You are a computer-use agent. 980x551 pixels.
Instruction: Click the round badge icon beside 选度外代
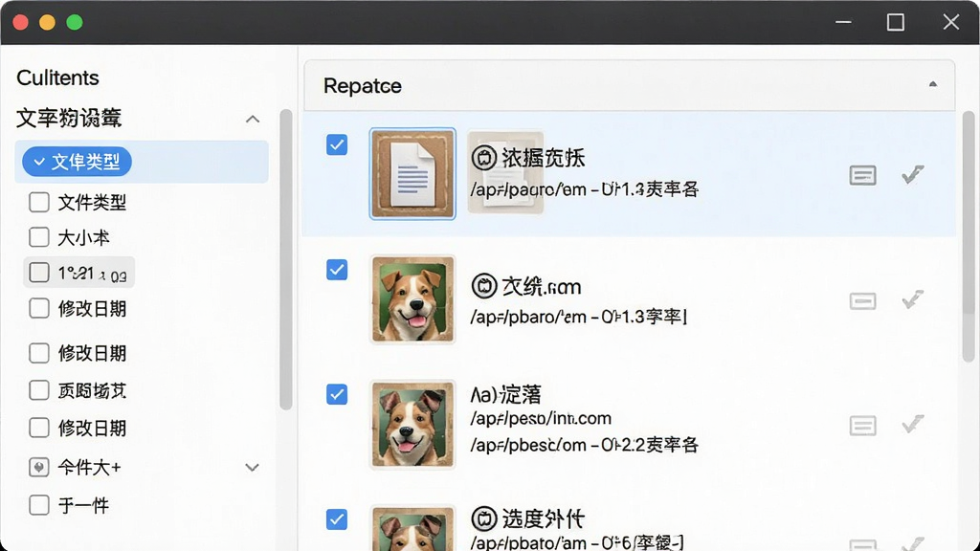click(x=483, y=518)
